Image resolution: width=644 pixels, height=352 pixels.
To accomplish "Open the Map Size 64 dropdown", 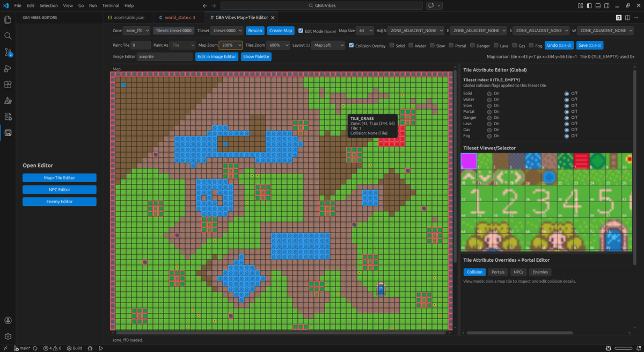I will coord(365,31).
